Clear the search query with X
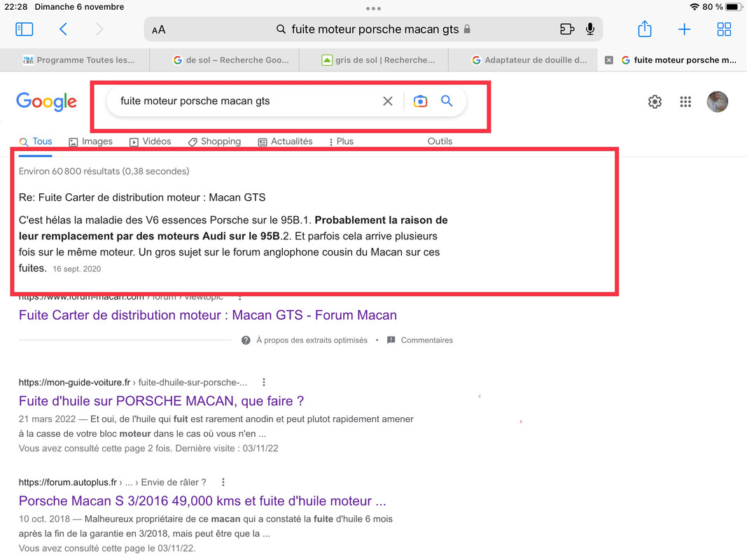The image size is (747, 560). pos(388,101)
